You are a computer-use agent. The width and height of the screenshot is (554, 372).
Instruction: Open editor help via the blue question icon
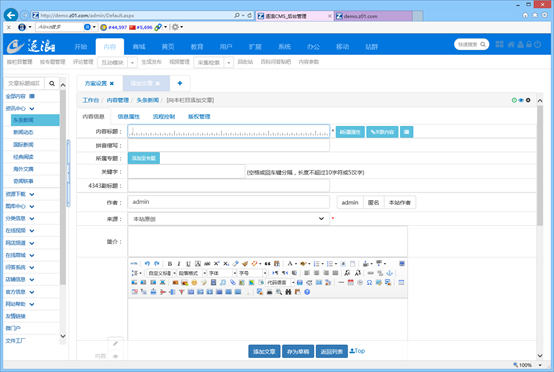point(307,292)
